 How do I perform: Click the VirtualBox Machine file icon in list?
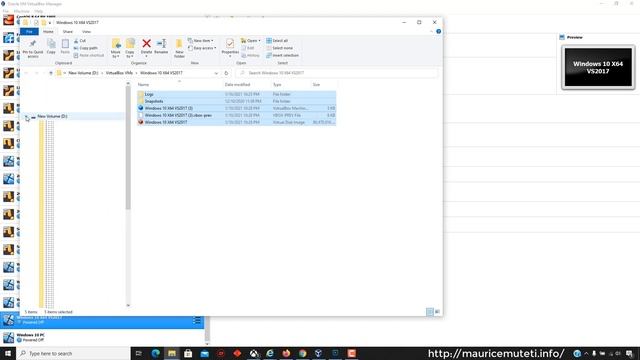point(141,108)
